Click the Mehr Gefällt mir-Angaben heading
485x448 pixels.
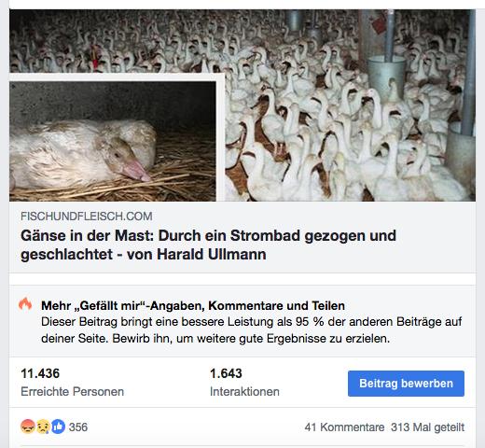coord(193,306)
